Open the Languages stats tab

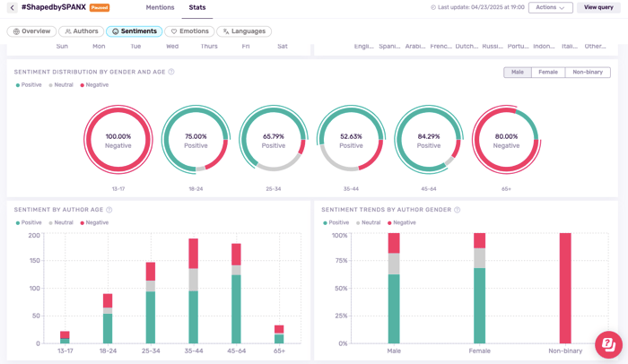click(x=244, y=31)
